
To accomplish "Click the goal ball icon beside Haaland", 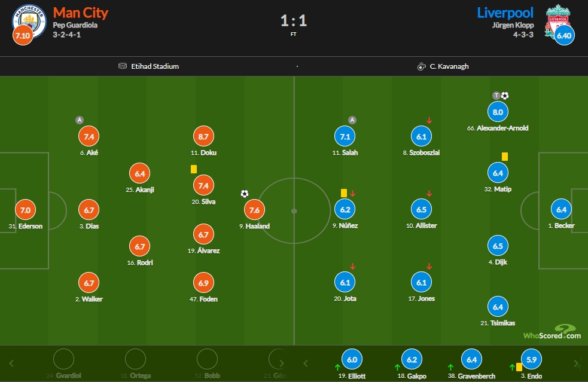I will 245,194.
